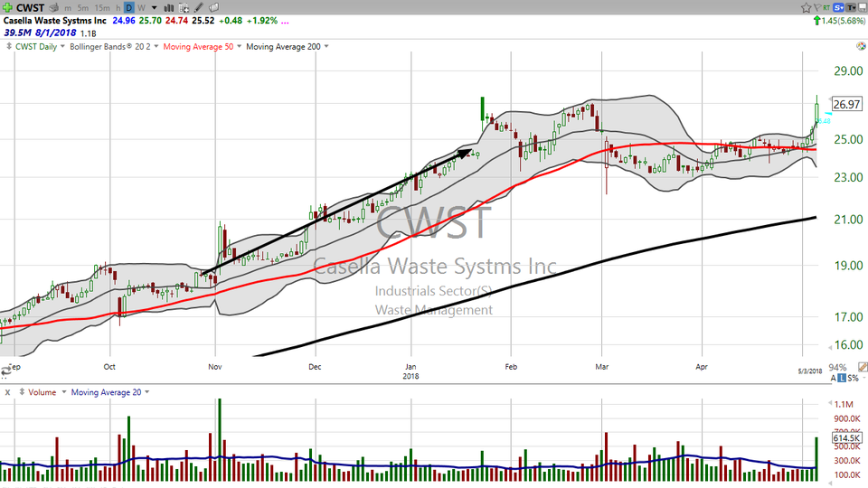Click the star favorite icon
The image size is (868, 488).
(x=806, y=8)
